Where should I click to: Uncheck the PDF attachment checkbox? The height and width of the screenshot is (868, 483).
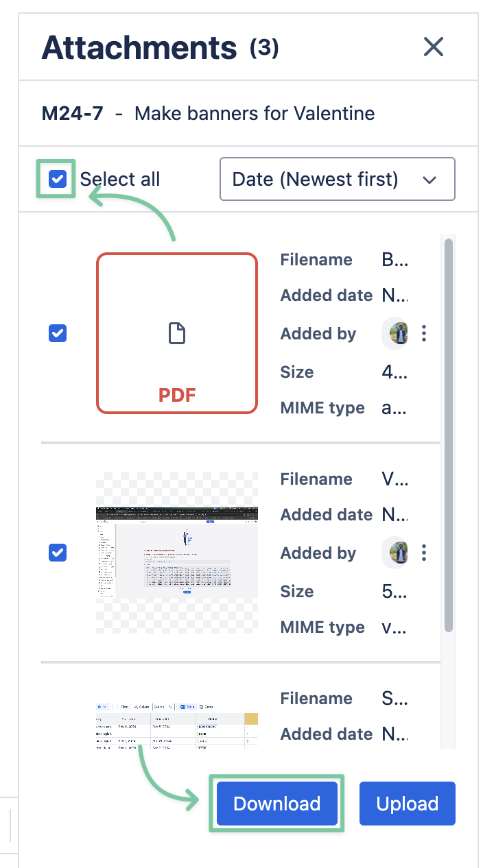point(58,334)
